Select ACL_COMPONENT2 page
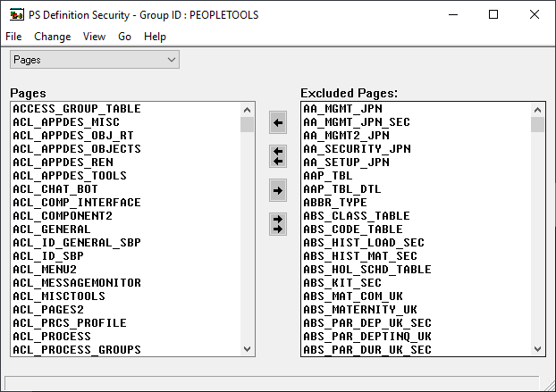 point(126,216)
